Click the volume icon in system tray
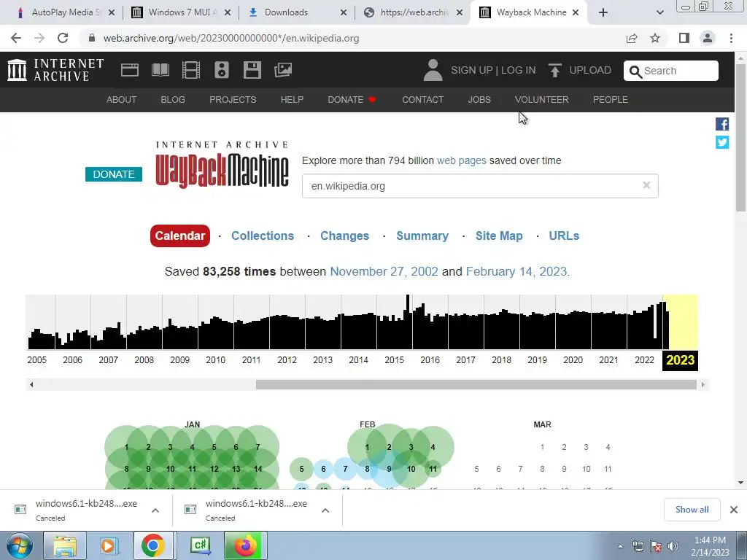Screen dimensions: 747x560 click(673, 546)
